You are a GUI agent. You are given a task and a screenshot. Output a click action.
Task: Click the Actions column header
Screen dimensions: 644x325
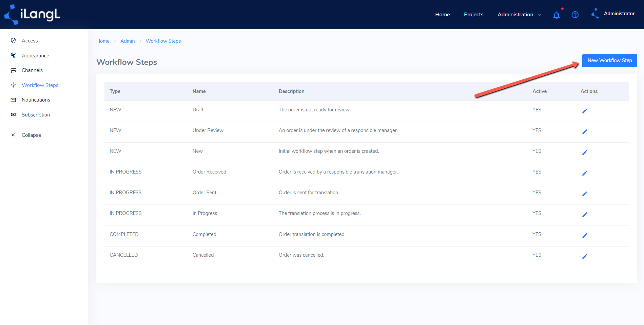click(589, 91)
